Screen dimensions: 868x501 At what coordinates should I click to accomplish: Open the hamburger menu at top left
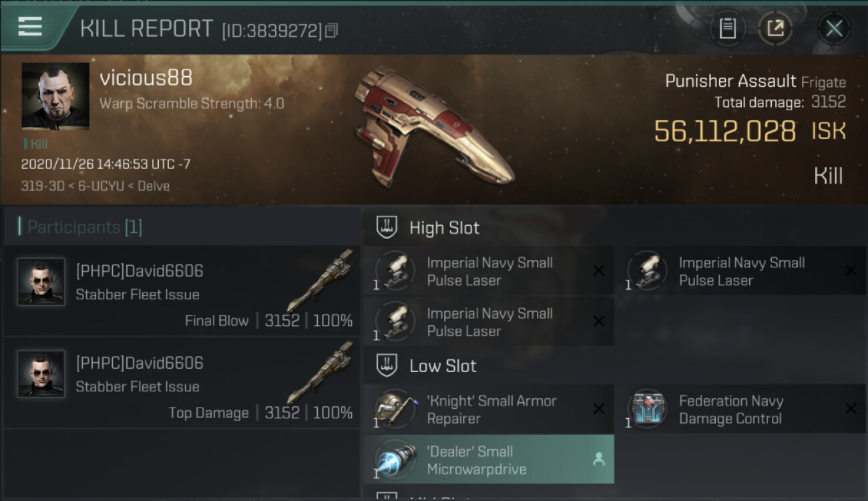(x=30, y=27)
